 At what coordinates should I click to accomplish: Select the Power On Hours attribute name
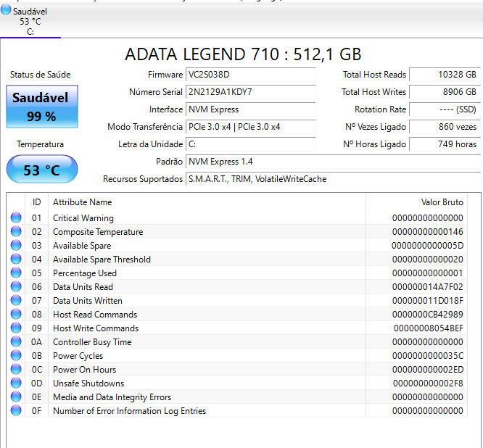click(x=84, y=370)
